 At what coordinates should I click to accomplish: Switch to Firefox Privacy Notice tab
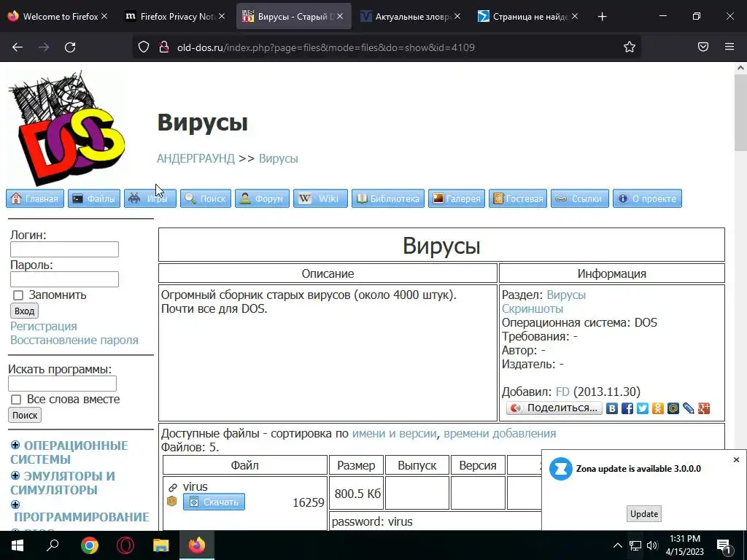[174, 17]
